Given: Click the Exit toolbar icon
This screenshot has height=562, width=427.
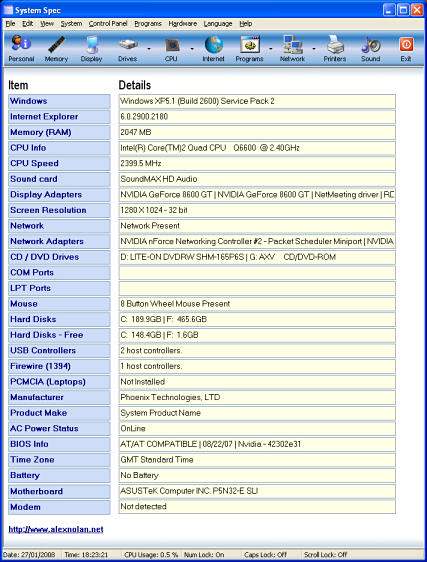Looking at the screenshot, I should point(406,48).
